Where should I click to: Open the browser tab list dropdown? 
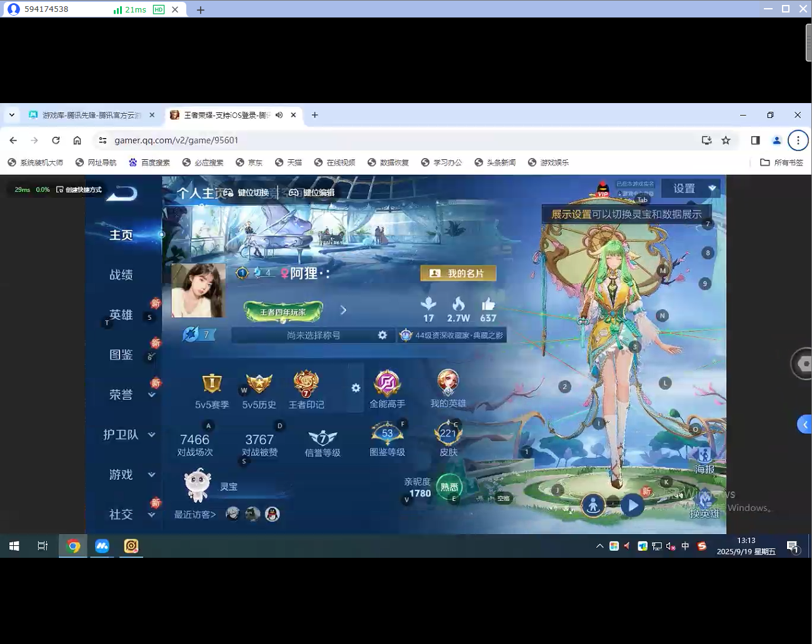click(11, 115)
